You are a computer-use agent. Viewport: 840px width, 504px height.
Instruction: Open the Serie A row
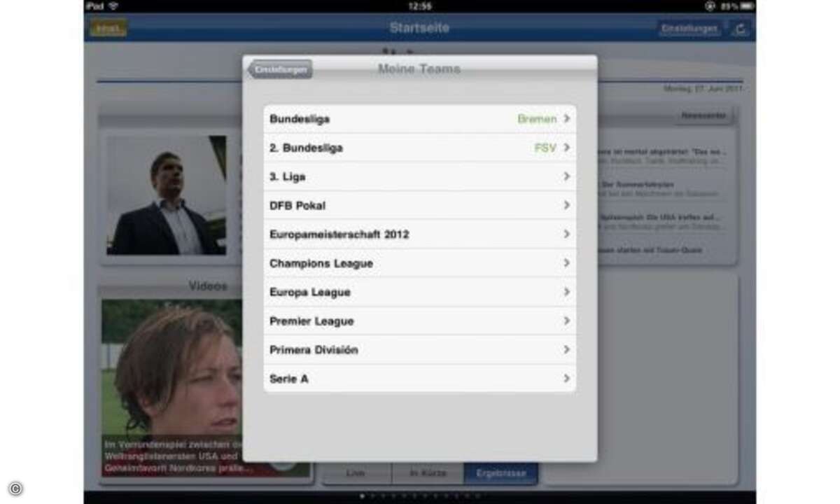[420, 379]
